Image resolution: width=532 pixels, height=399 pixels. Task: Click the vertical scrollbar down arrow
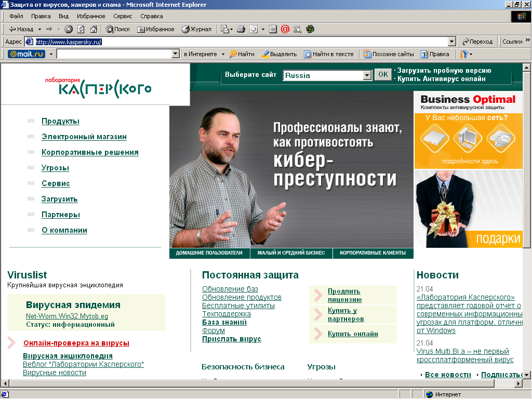tap(527, 375)
